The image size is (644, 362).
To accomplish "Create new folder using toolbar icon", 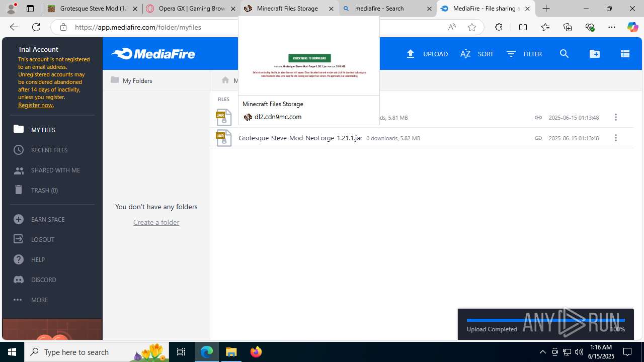I will point(595,54).
